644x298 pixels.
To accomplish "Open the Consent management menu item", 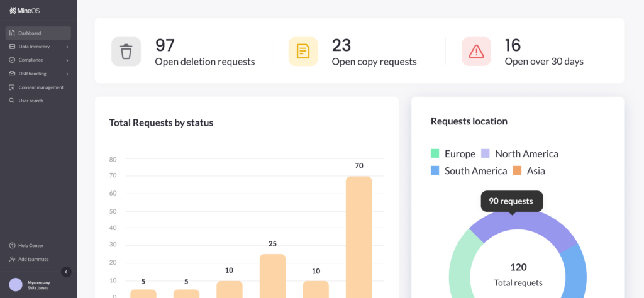I will coord(41,87).
